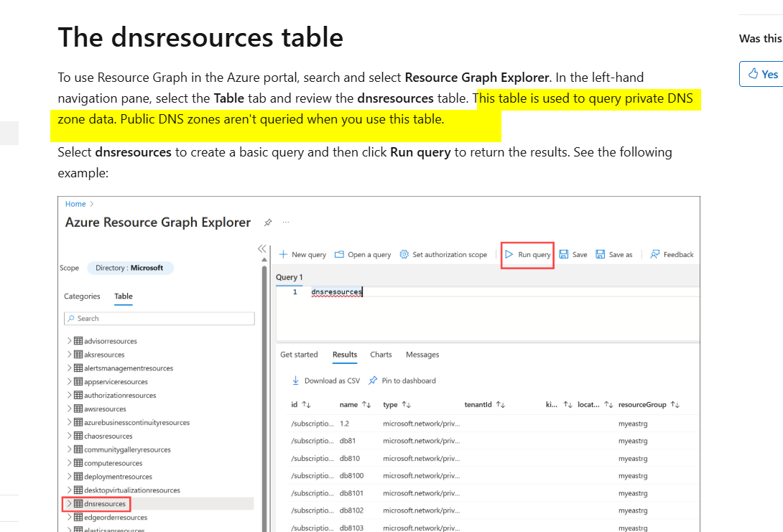Click the Run query play icon
Viewport: 783px width, 532px height.
(x=509, y=255)
